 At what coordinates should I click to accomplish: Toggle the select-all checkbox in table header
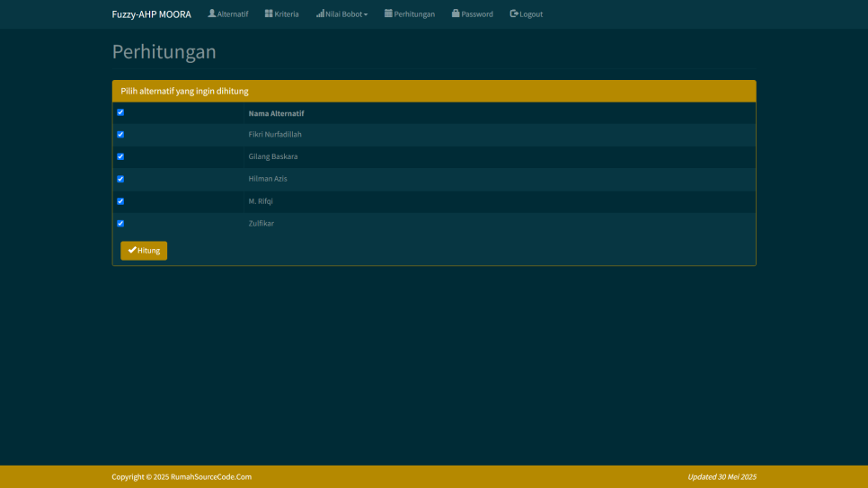pyautogui.click(x=120, y=112)
